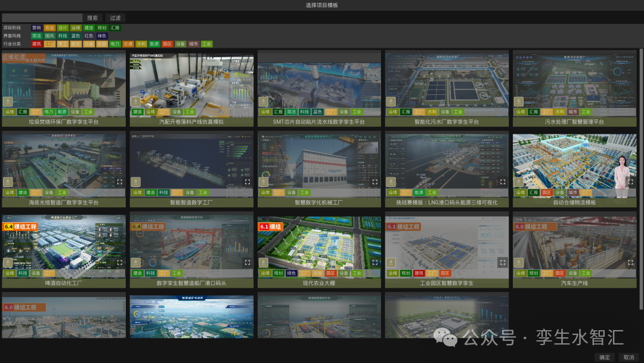Click title 海底光缆智造厂数字孪生平台
Viewport: 644px width, 363px height.
tap(64, 202)
